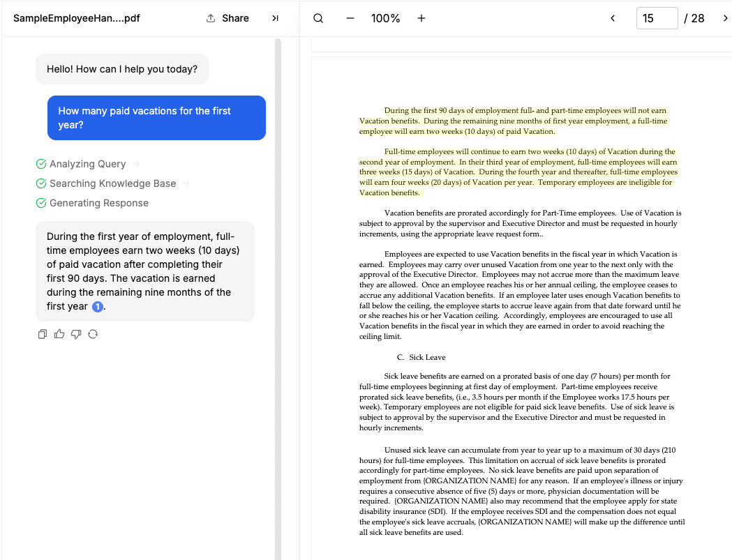Viewport: 732px width, 560px height.
Task: Open search in the PDF viewer
Action: point(318,18)
